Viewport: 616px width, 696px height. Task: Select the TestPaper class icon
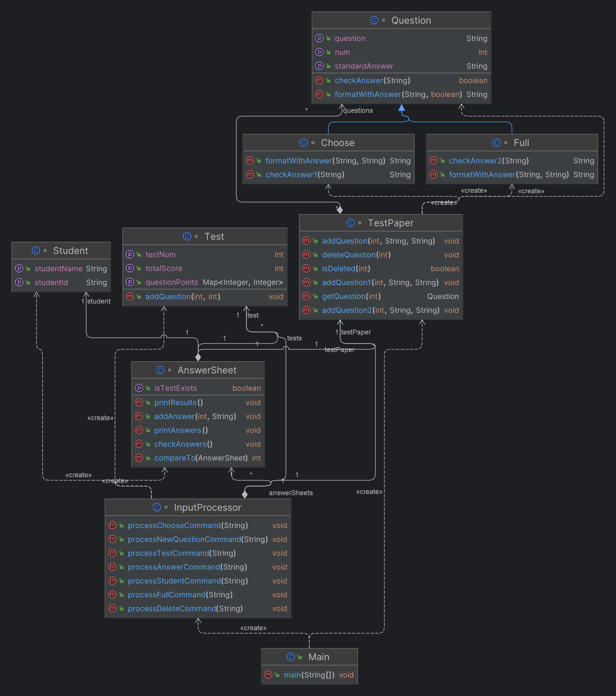(350, 223)
